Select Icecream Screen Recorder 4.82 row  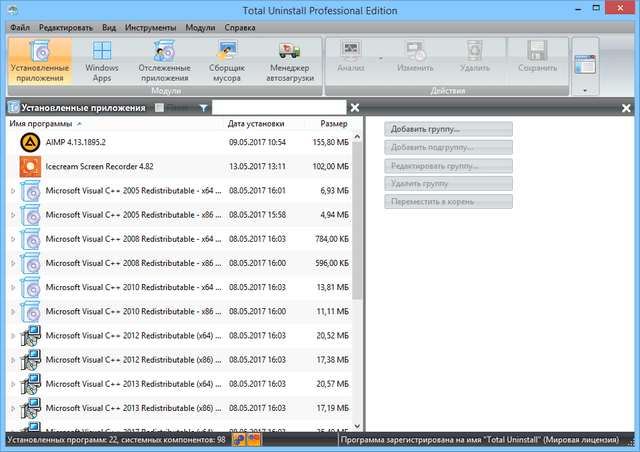[x=179, y=166]
